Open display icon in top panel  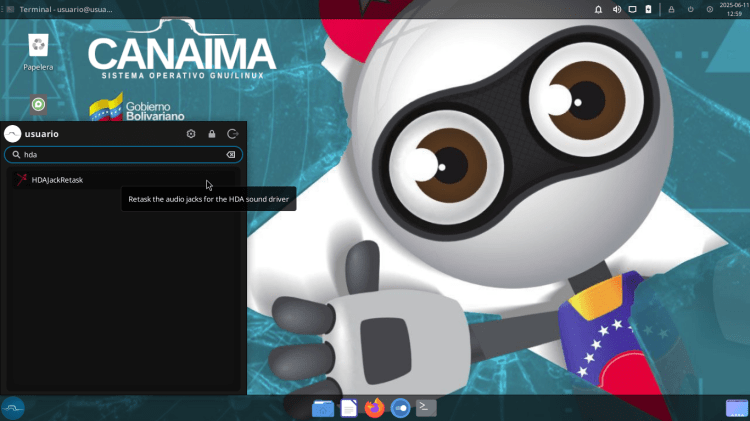point(632,9)
